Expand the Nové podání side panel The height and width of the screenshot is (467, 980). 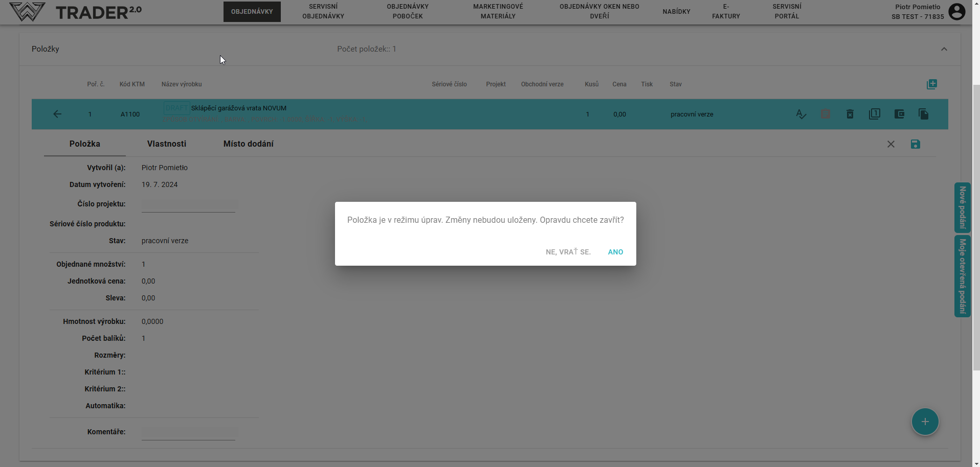962,207
